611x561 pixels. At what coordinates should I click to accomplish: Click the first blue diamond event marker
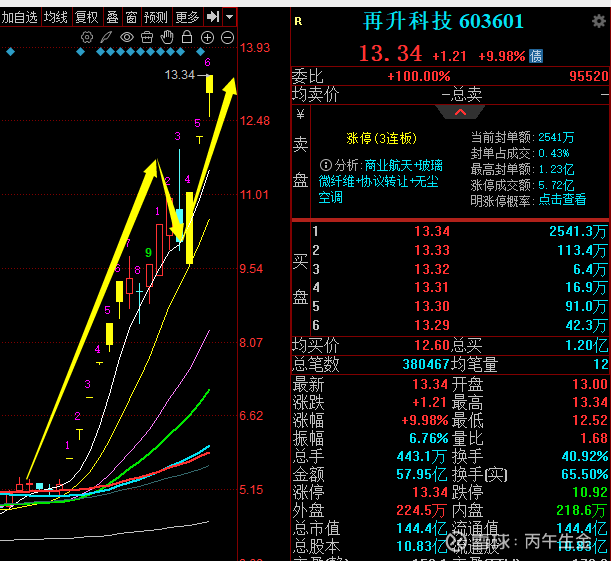pos(11,51)
